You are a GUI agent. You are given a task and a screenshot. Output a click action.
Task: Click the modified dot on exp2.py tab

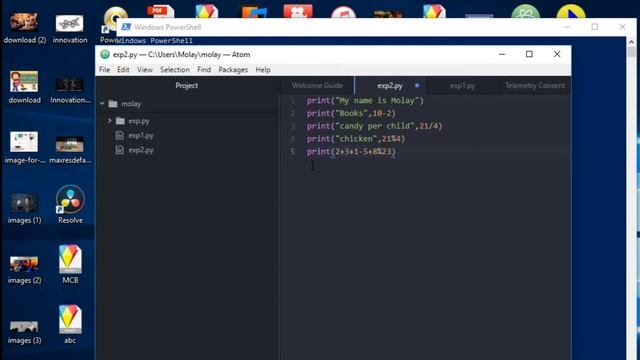[x=417, y=86]
